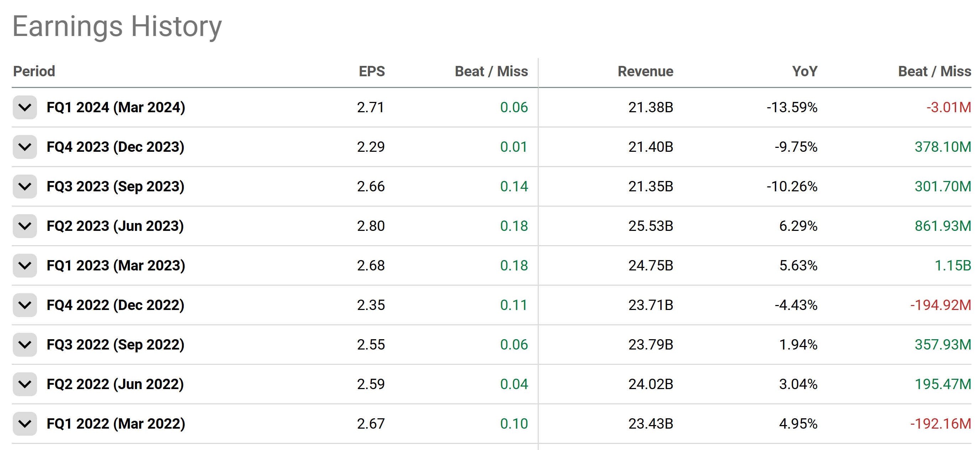Click the YoY column header

(805, 71)
